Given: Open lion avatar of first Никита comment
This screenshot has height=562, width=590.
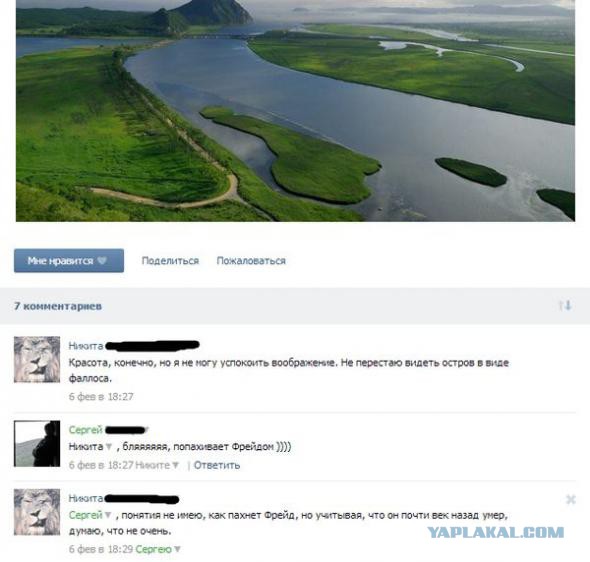Looking at the screenshot, I should click(37, 359).
